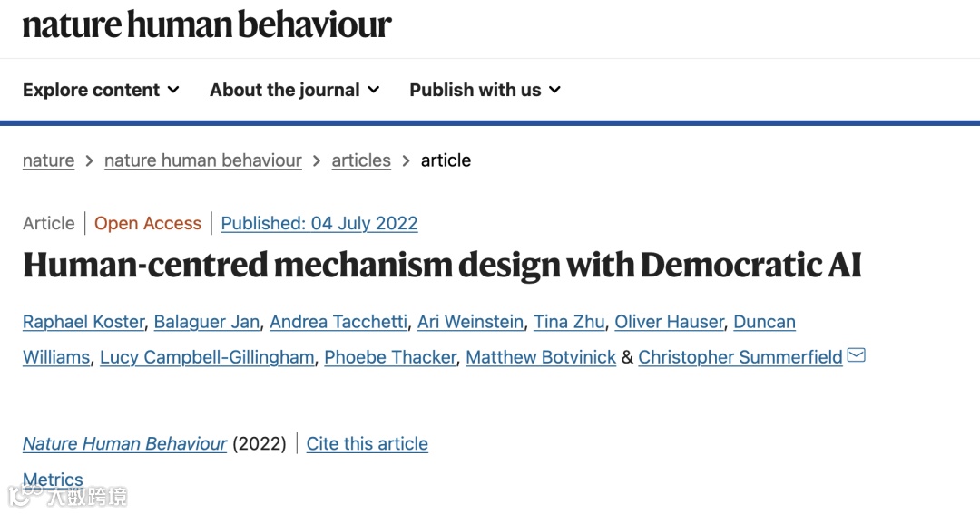Expand the About the journal menu

click(294, 90)
